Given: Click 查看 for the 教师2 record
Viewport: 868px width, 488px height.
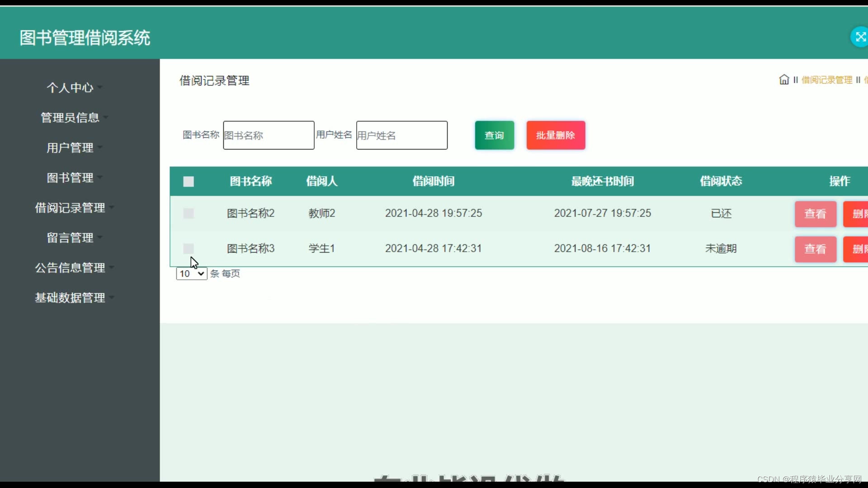Looking at the screenshot, I should point(815,214).
